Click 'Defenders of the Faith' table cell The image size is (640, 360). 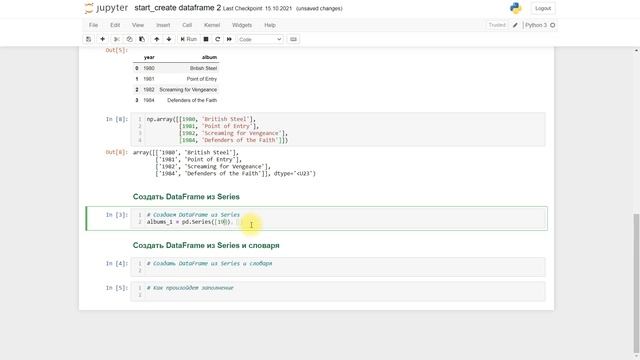[x=192, y=100]
